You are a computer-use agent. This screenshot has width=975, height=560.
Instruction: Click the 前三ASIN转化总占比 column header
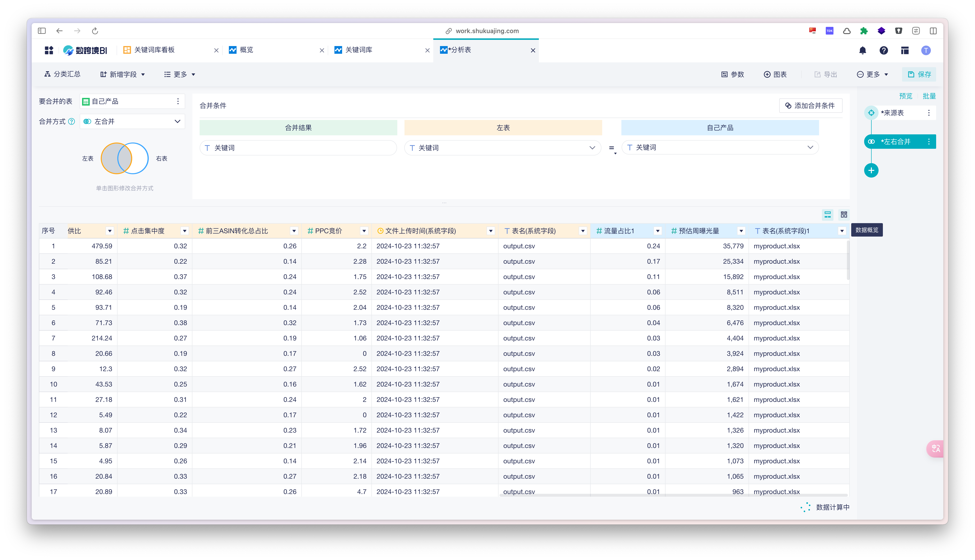point(247,231)
